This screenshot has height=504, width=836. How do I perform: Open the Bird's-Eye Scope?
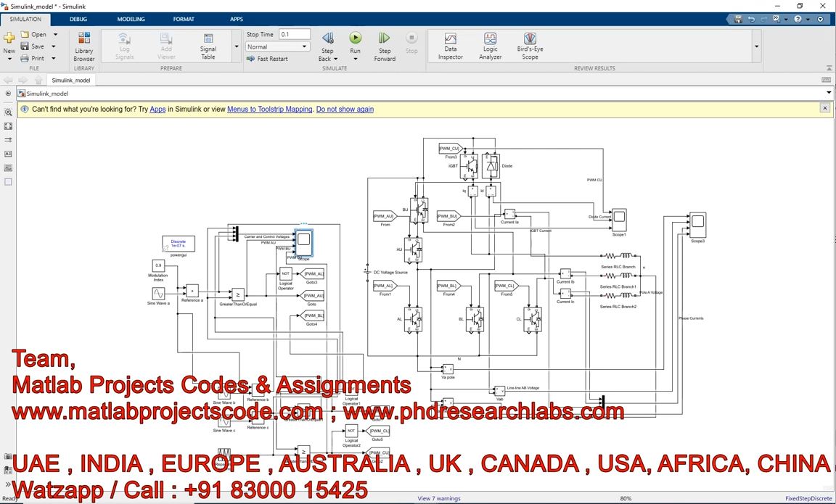pos(530,46)
